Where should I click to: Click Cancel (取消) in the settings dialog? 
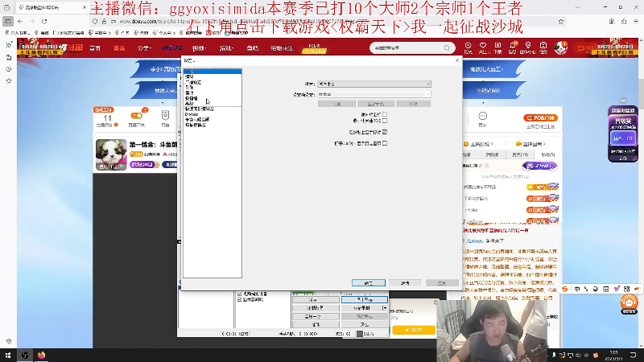(x=405, y=283)
